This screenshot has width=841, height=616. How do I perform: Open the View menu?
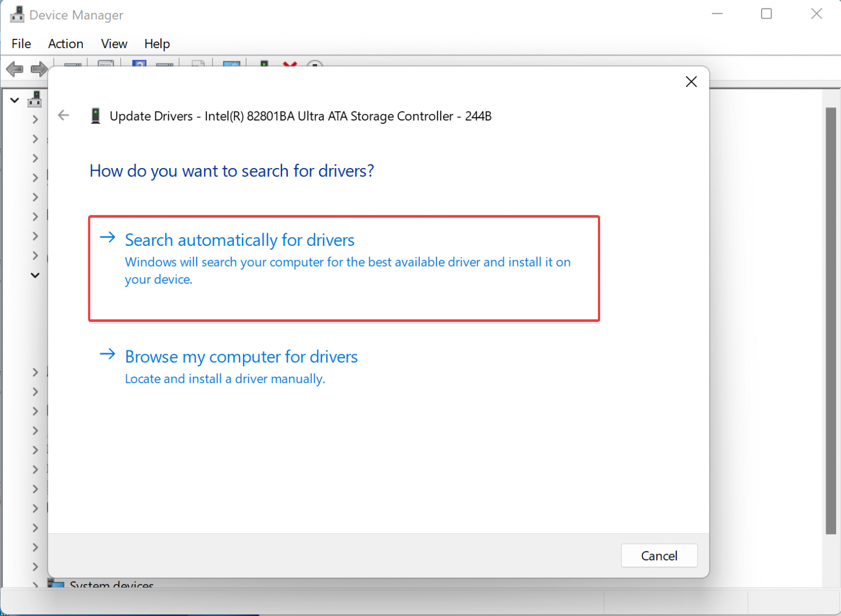click(x=113, y=44)
